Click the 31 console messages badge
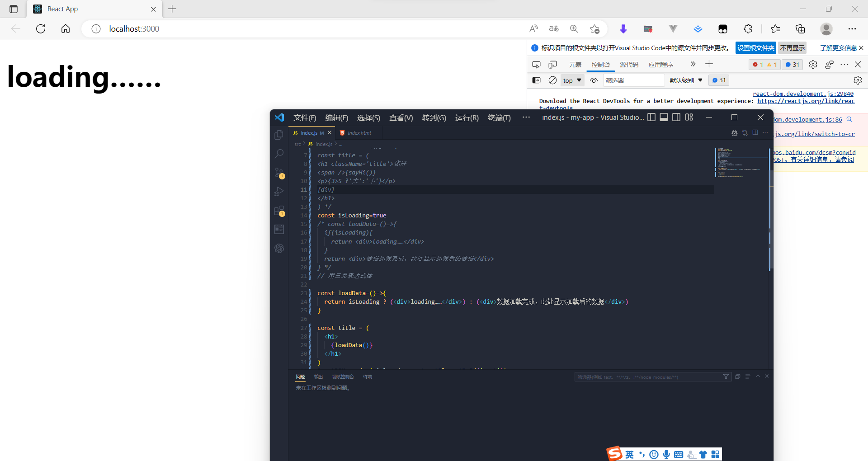Viewport: 868px width, 461px height. click(x=792, y=64)
